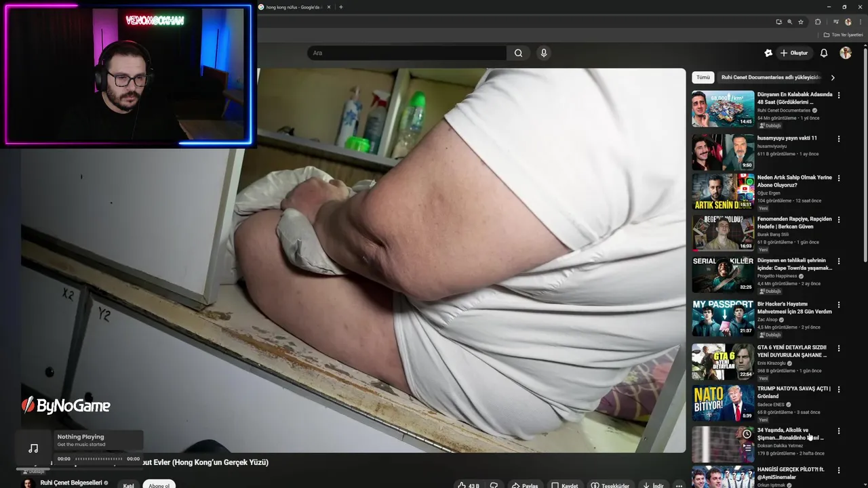Select the Tümü filter chip
Image resolution: width=868 pixels, height=488 pixels.
(x=703, y=77)
